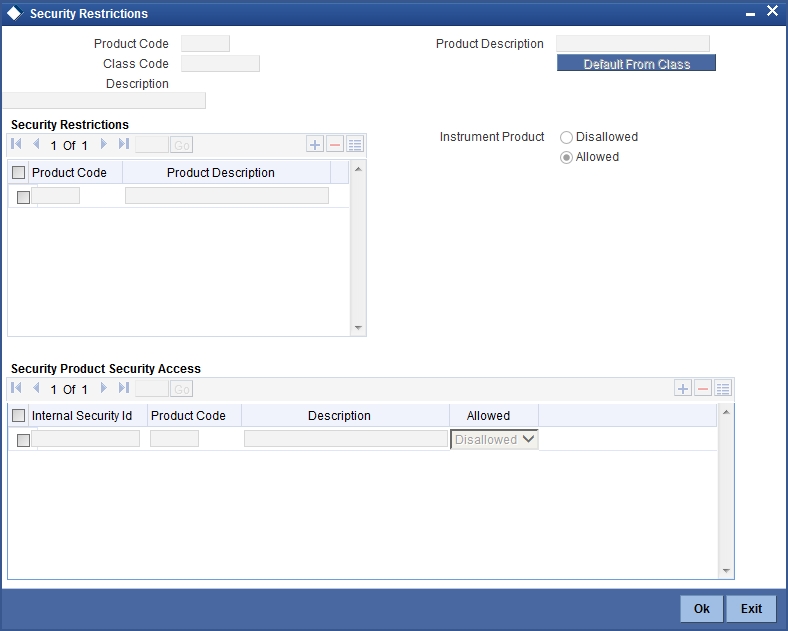
Task: Select the Allowed radio for Instrument Product
Action: pos(566,158)
